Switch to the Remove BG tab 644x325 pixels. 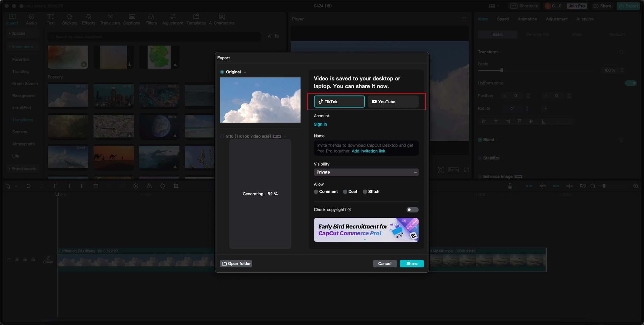(537, 35)
